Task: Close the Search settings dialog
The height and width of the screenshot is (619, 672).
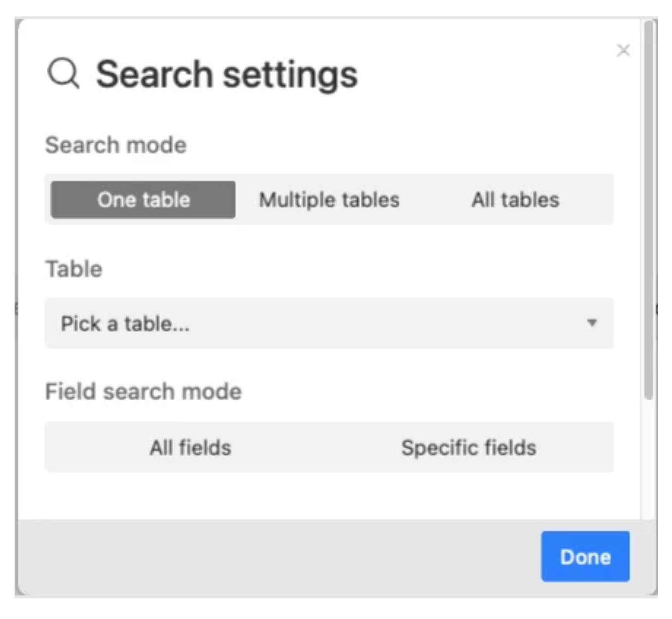Action: pos(623,51)
